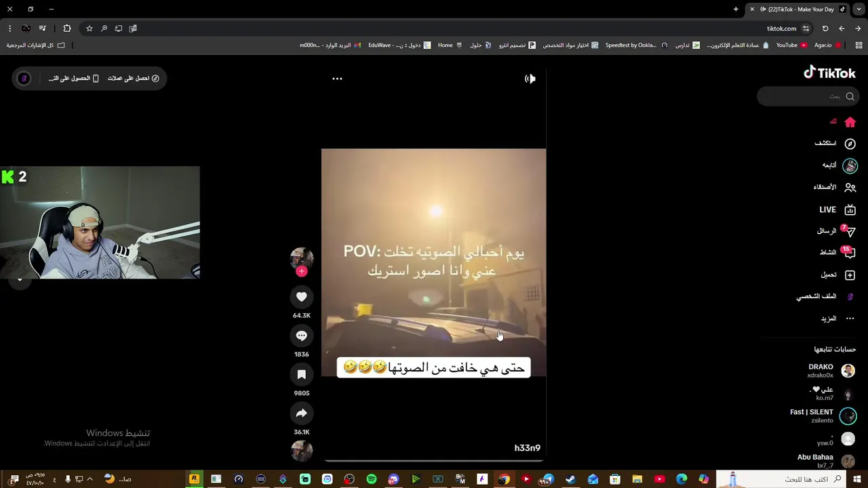Open the browser extensions puzzle icon
The image size is (868, 488).
[x=67, y=28]
